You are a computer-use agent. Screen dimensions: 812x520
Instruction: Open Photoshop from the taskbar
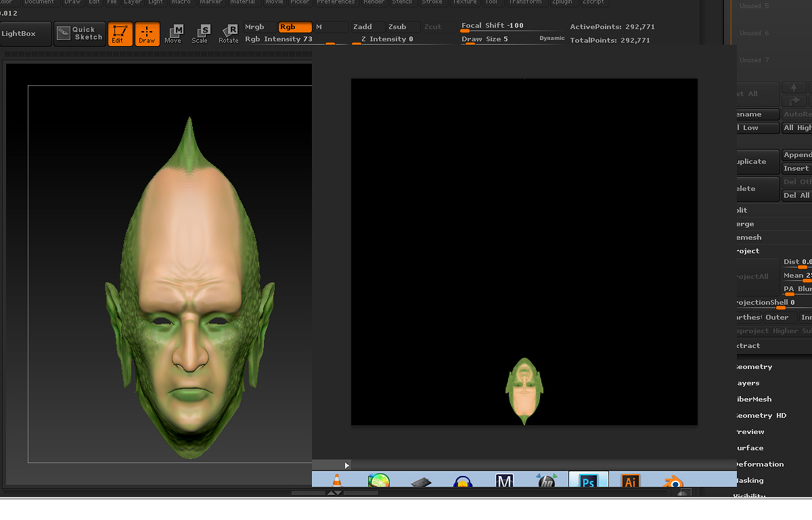[x=588, y=480]
